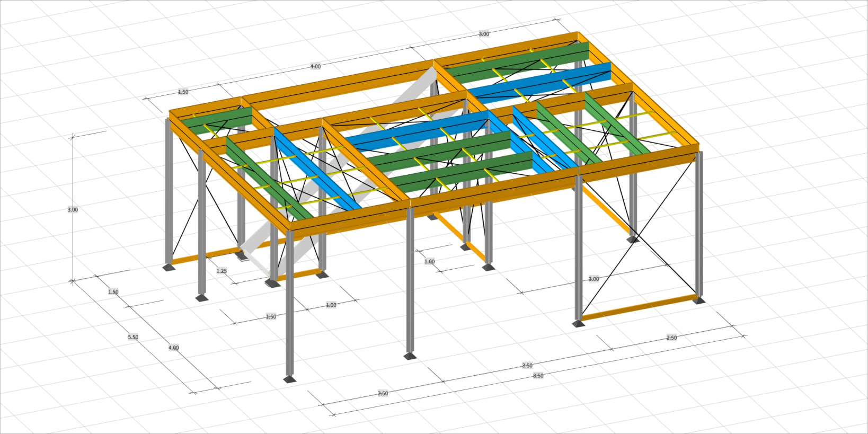Click the 2.50 dimension label near the bottom center
This screenshot has height=434, width=868.
[383, 393]
